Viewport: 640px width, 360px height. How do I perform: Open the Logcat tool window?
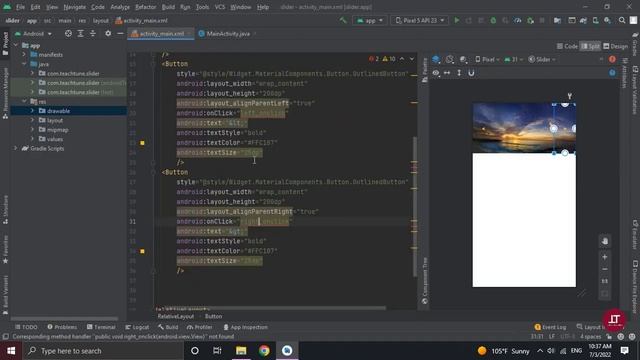click(x=137, y=327)
